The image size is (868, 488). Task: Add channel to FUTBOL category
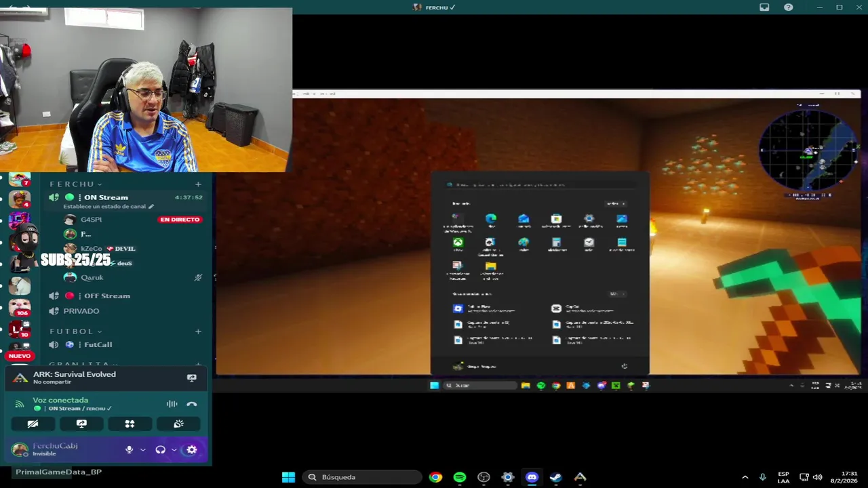pos(198,331)
